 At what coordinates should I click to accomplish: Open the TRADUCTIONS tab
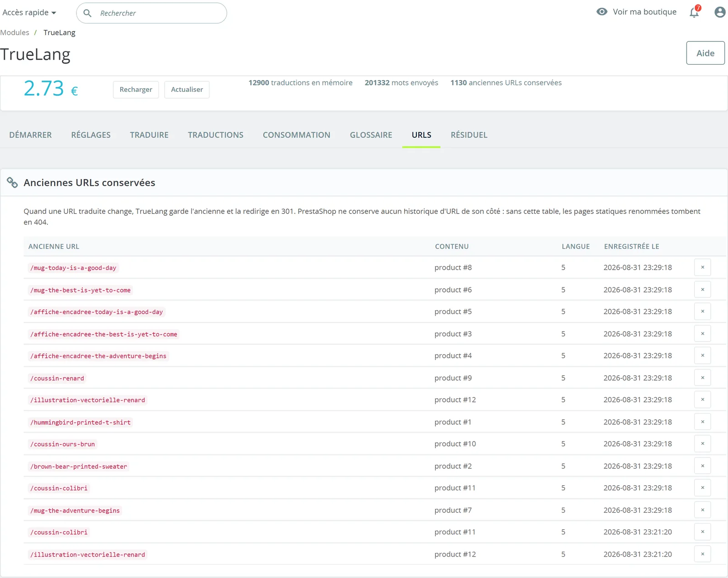(216, 135)
